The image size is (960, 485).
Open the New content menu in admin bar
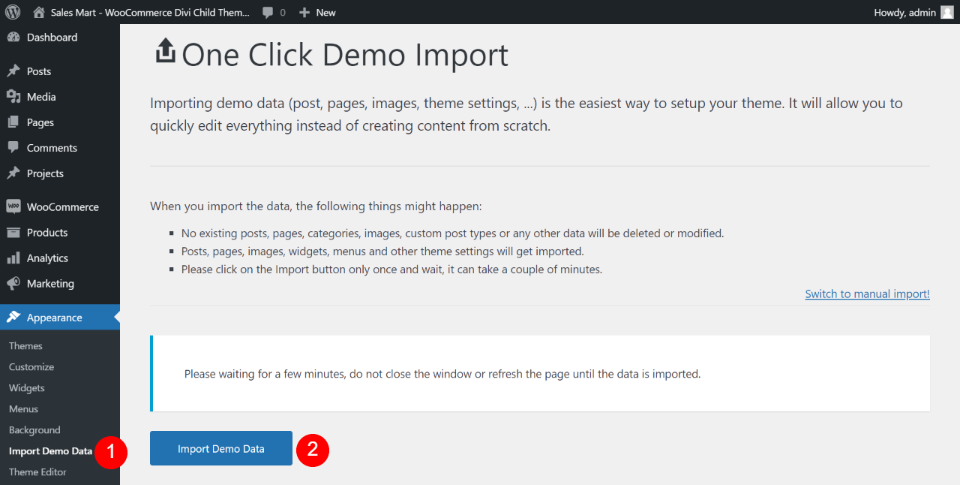pyautogui.click(x=318, y=12)
